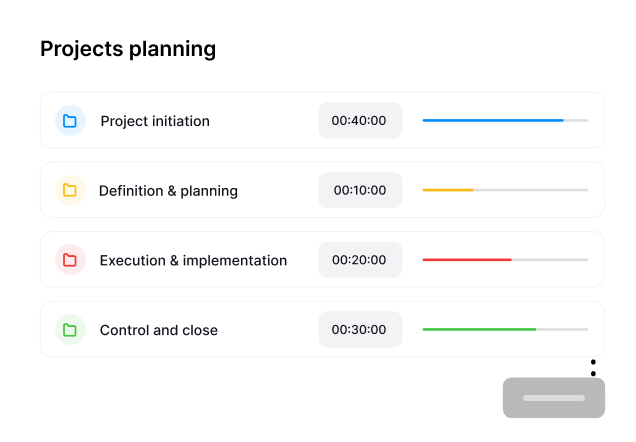Click the Projects planning heading
This screenshot has height=442, width=636.
[128, 49]
